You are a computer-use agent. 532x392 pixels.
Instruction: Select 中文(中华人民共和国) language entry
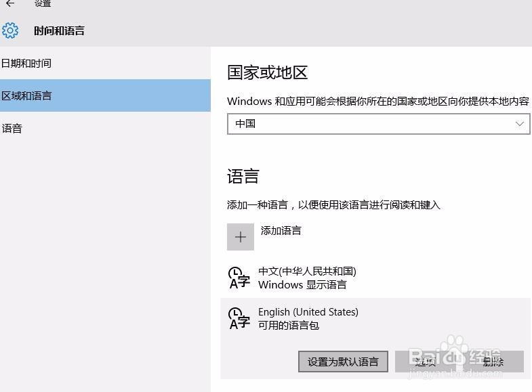pyautogui.click(x=375, y=278)
